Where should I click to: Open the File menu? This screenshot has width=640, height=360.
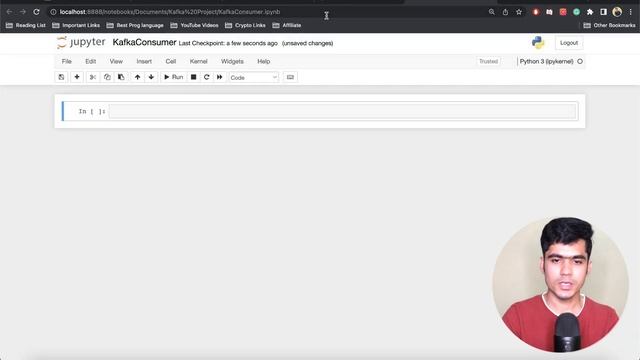coord(67,61)
